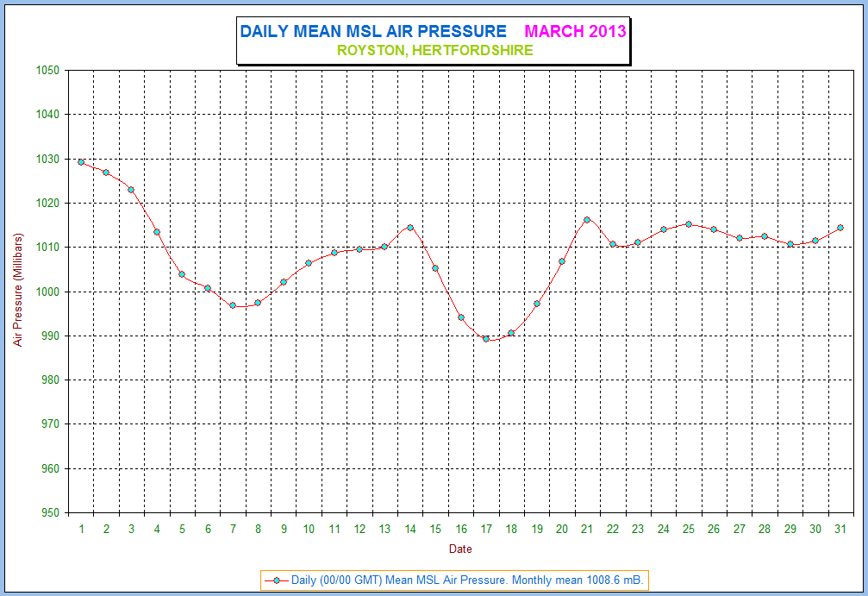Click the 'Date' x-axis label
Screen dimensions: 868x596
[x=460, y=549]
